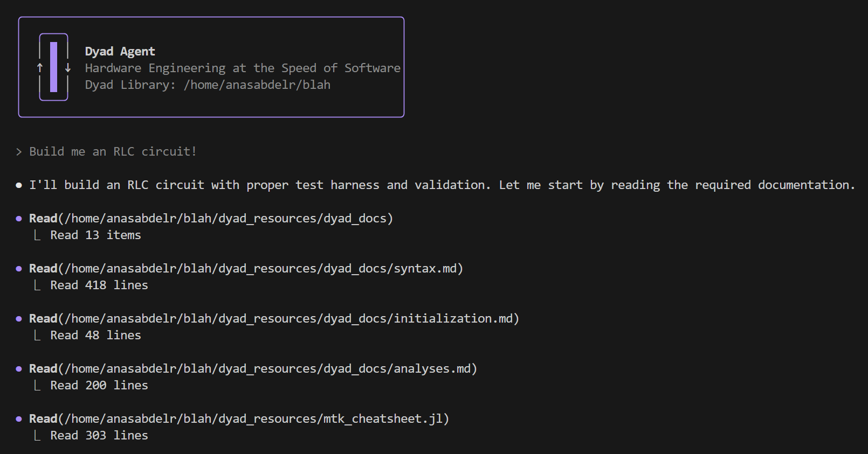Screen dimensions: 868x454
Task: Click the white bullet beside the agent reply
Action: pos(19,185)
